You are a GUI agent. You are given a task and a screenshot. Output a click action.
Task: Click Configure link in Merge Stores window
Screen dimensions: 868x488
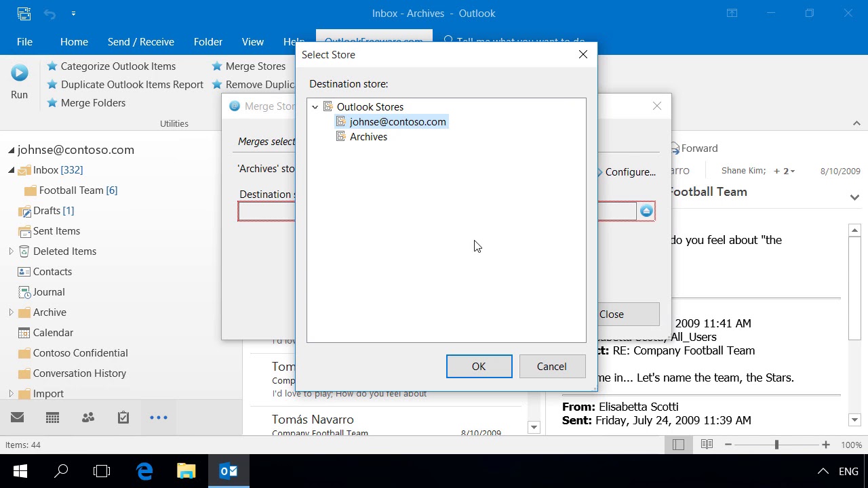coord(631,172)
